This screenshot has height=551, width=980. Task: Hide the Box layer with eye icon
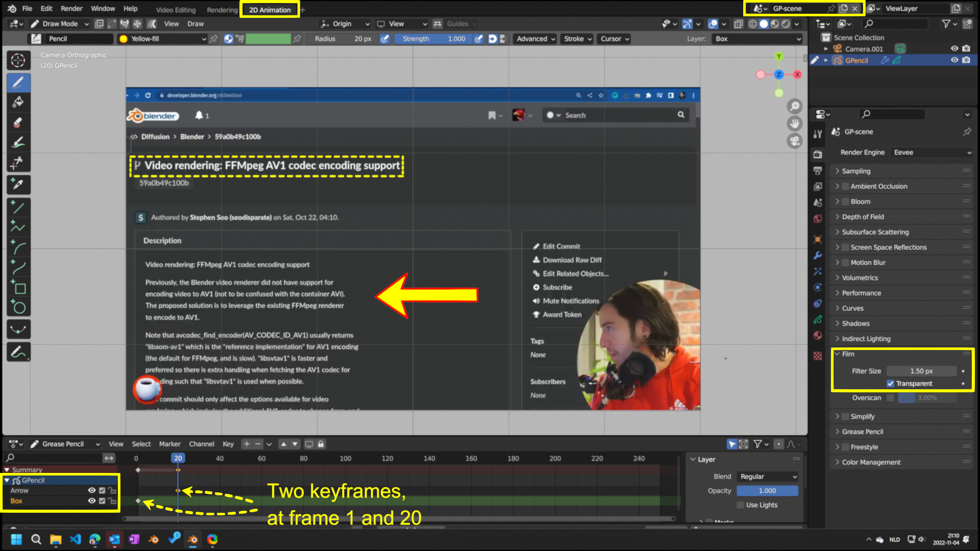92,501
